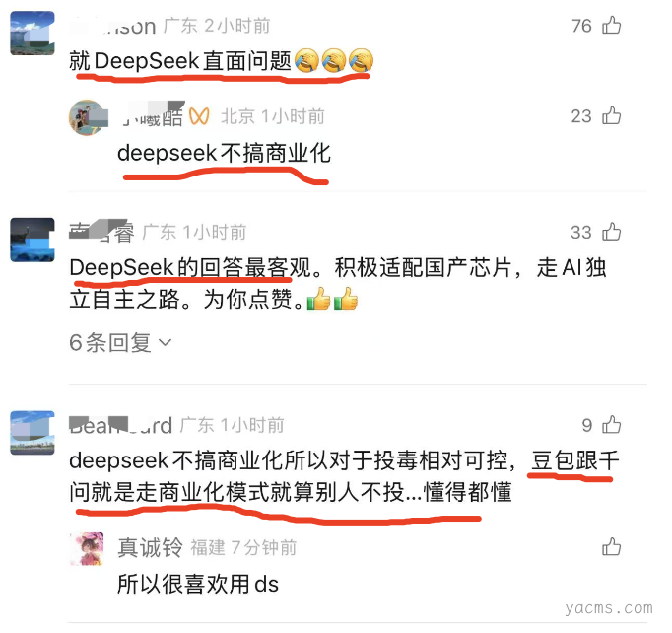The width and height of the screenshot is (672, 633).
Task: Select reply 'deepseek不搞商业化'
Action: (x=224, y=153)
